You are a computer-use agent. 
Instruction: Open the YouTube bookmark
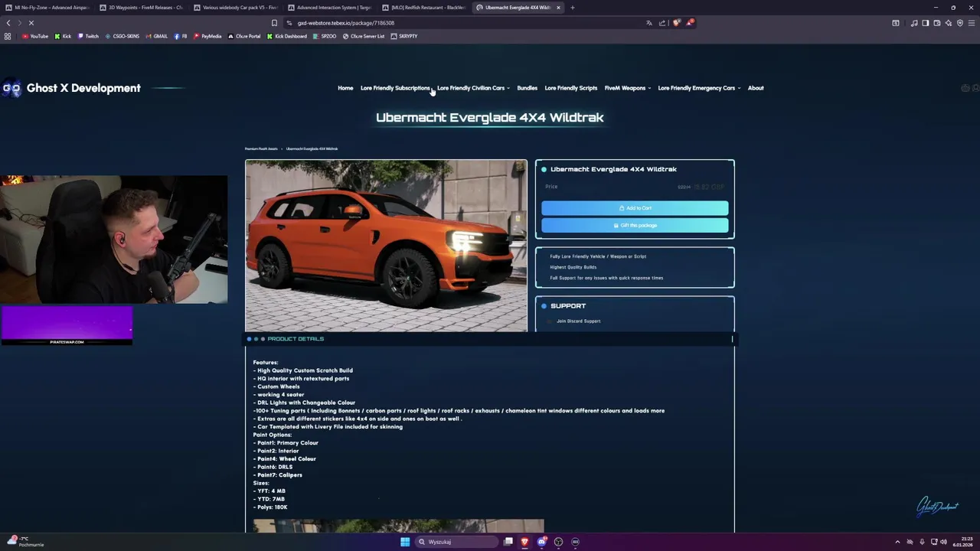[35, 36]
